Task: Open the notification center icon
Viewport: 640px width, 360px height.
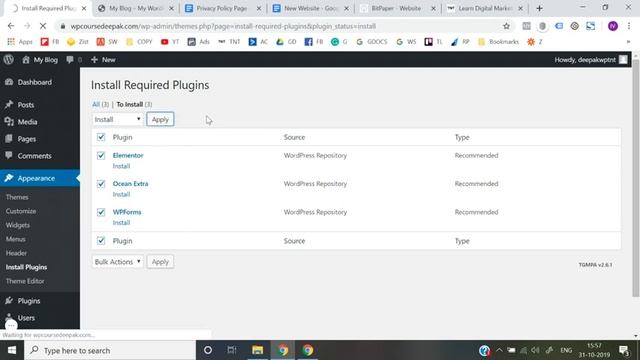Action: coord(624,350)
